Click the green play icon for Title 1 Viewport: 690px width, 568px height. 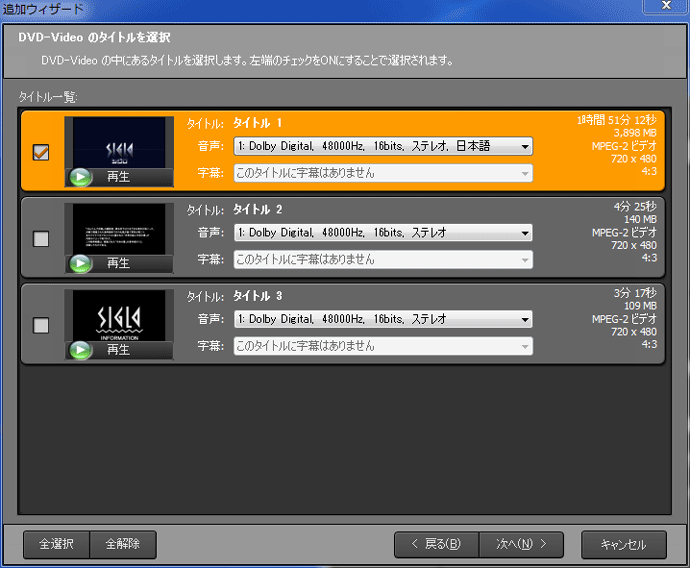point(81,177)
